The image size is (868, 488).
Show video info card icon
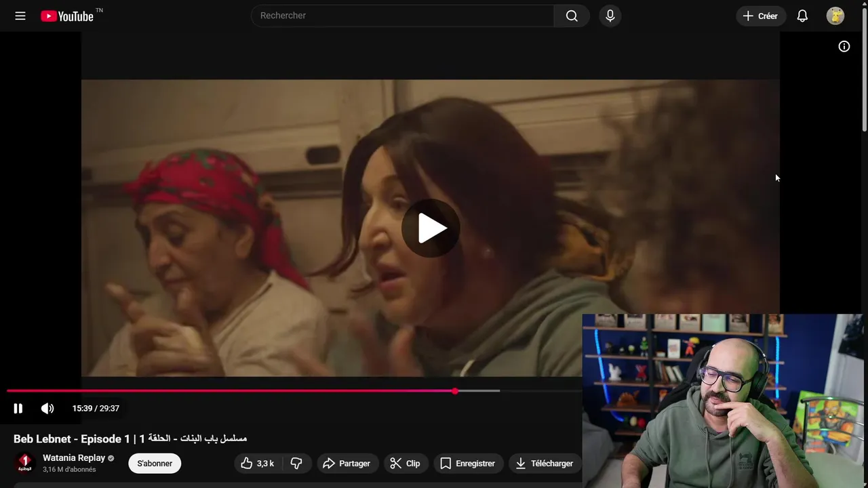coord(844,46)
